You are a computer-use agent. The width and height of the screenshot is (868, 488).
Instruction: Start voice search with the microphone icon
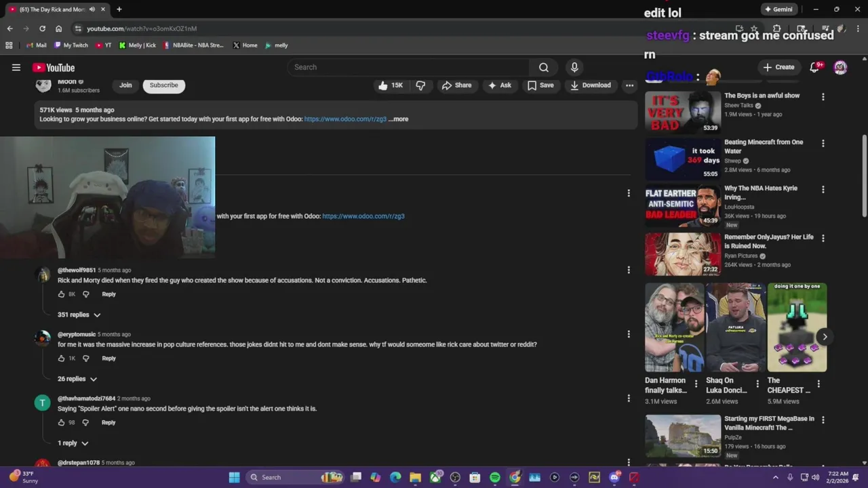[x=574, y=67]
